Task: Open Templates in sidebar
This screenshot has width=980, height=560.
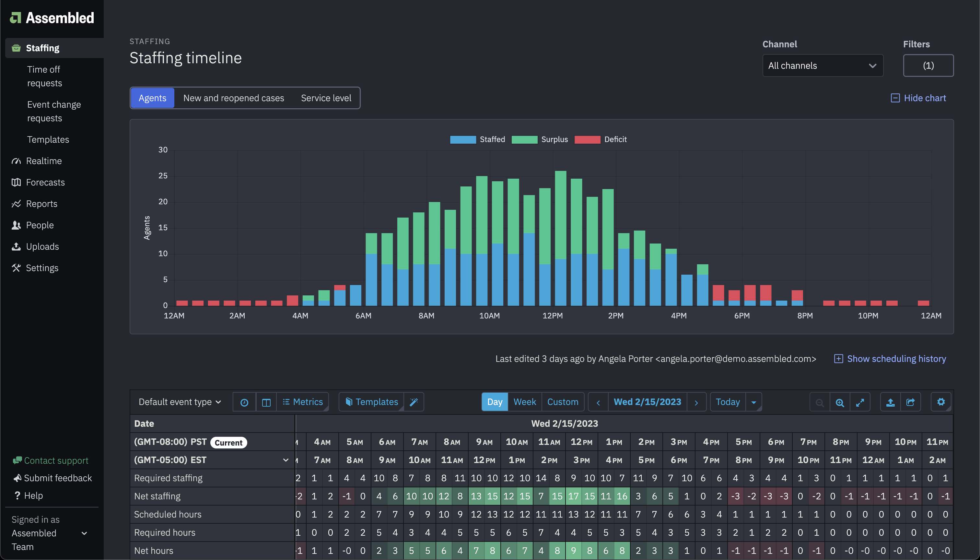Action: [48, 140]
